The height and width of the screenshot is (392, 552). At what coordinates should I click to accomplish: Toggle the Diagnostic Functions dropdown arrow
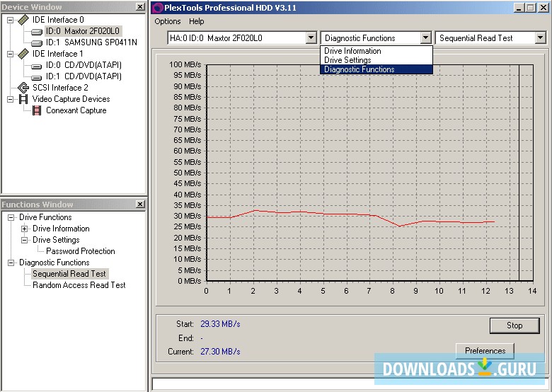(x=425, y=38)
